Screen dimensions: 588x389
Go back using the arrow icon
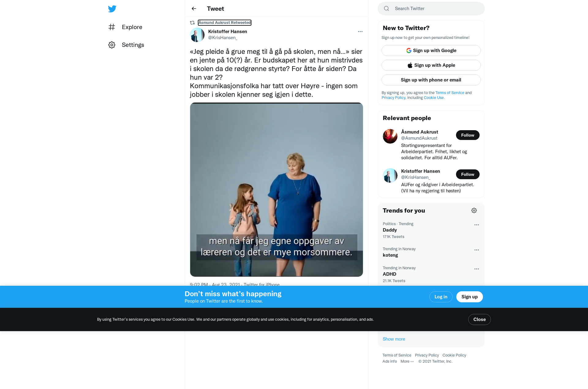coord(194,9)
